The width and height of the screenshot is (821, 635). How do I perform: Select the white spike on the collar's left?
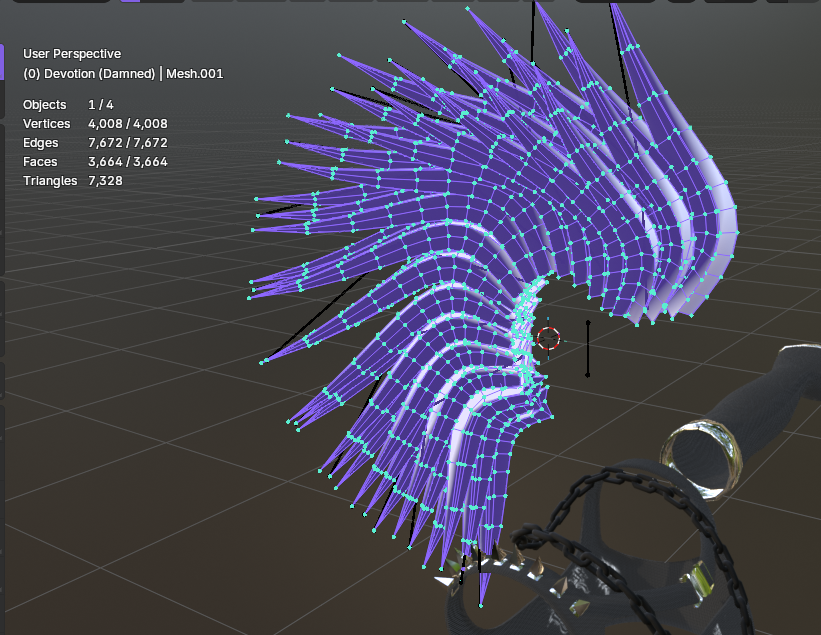point(445,579)
